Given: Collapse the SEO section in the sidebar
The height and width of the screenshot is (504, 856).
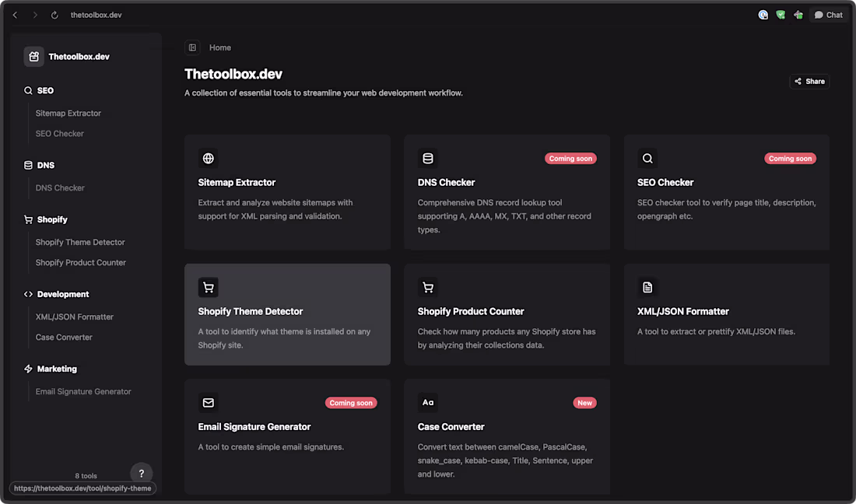Looking at the screenshot, I should [39, 90].
